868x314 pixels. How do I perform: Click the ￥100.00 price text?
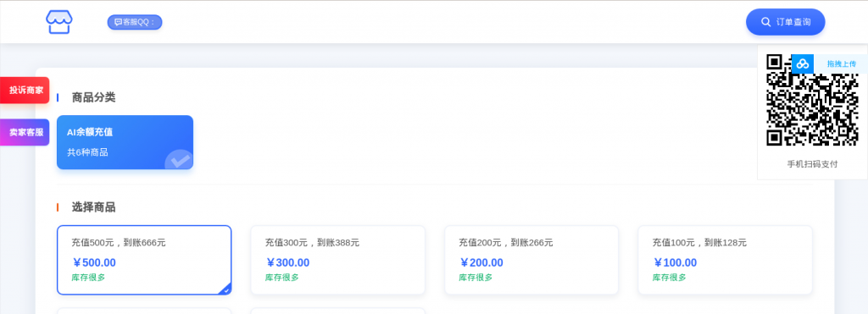[676, 262]
